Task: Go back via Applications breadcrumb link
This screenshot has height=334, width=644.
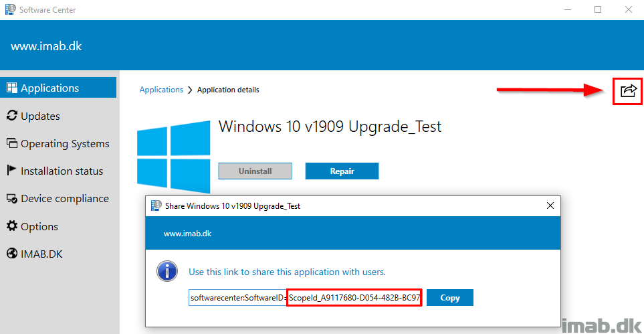Action: coord(161,90)
